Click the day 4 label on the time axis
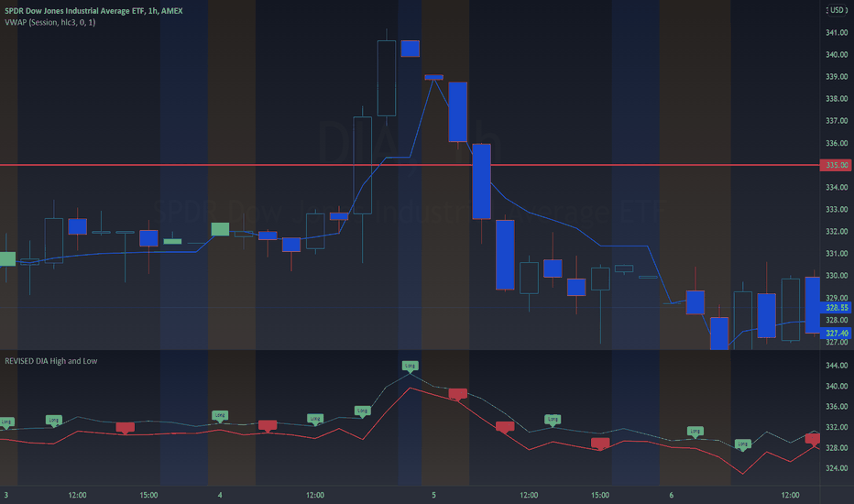Viewport: 854px width, 504px height. coord(220,495)
